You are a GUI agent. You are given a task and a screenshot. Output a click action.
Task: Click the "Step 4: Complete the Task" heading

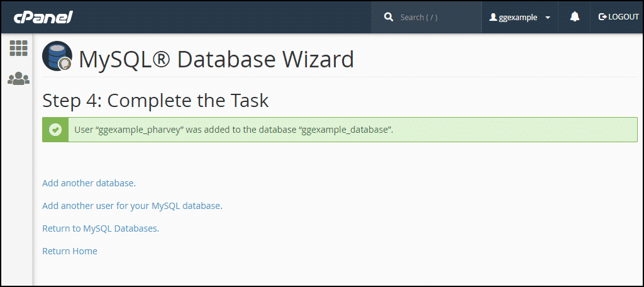tap(155, 100)
